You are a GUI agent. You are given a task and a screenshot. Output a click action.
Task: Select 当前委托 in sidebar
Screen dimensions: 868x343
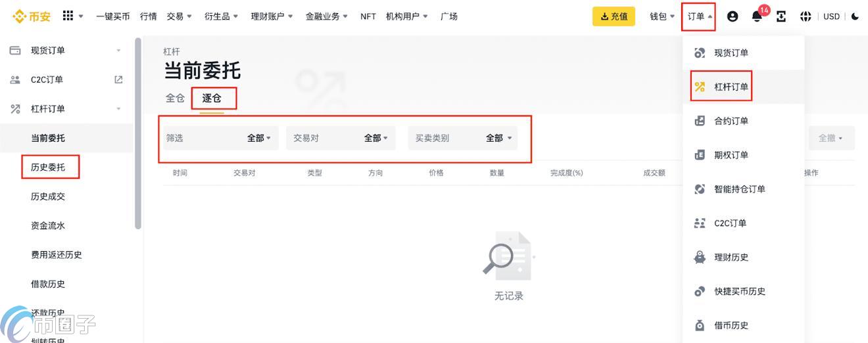48,138
